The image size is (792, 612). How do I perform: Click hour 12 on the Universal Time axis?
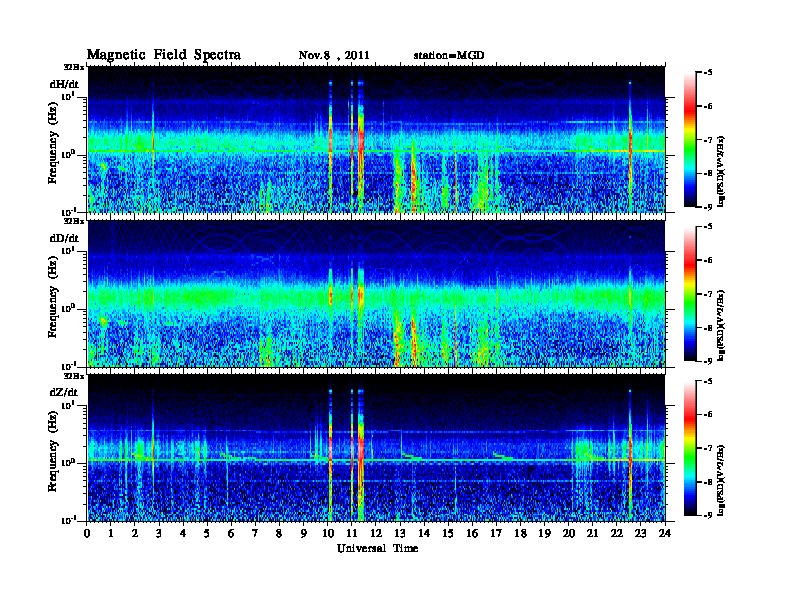376,533
